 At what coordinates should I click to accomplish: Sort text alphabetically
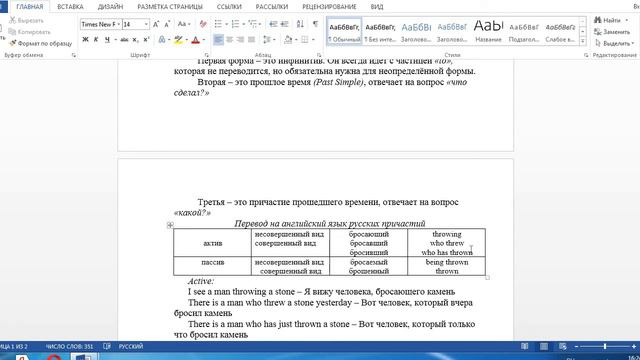(300, 24)
